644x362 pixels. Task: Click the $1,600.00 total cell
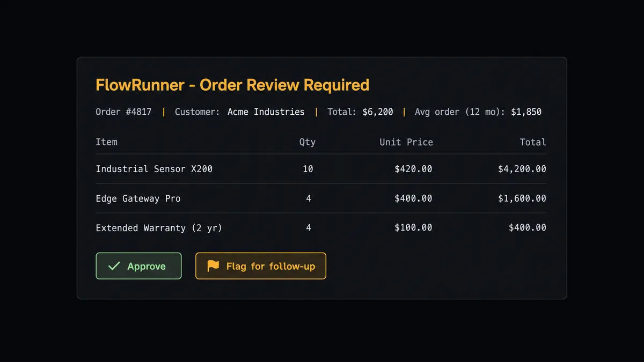pyautogui.click(x=522, y=198)
